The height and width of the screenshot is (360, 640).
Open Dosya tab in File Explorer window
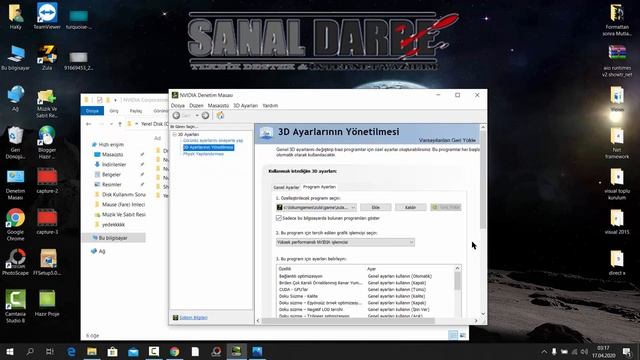92,111
